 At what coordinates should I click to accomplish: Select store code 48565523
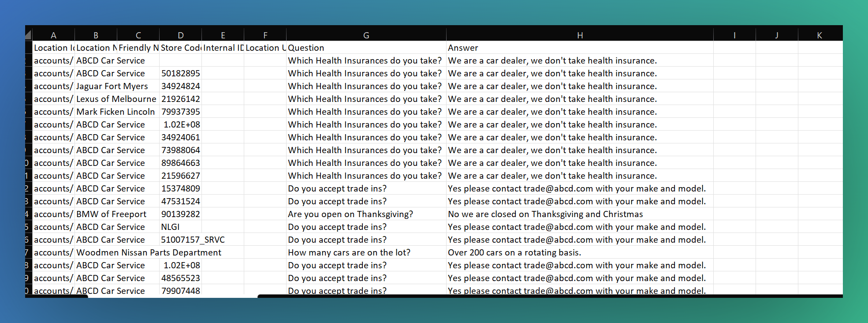coord(180,278)
